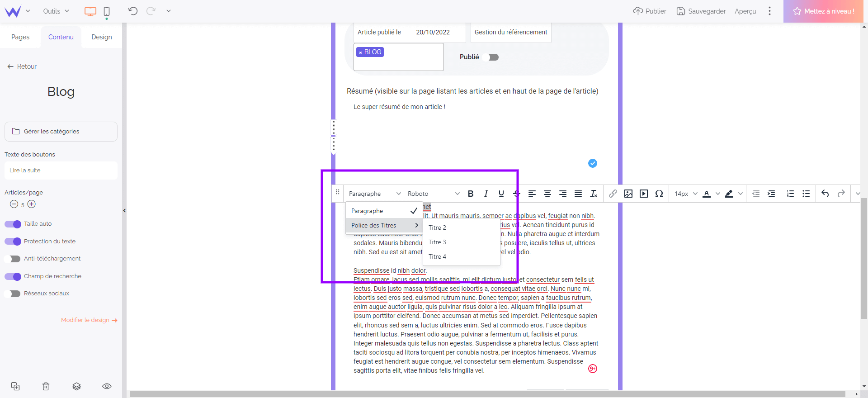Toggle visibility with eye icon
The width and height of the screenshot is (868, 398).
pos(107,386)
